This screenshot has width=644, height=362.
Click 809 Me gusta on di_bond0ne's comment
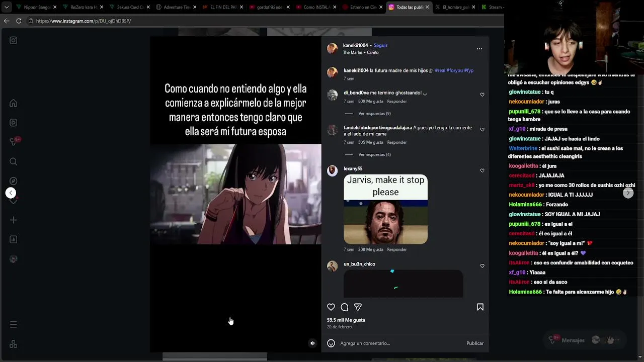pos(371,102)
